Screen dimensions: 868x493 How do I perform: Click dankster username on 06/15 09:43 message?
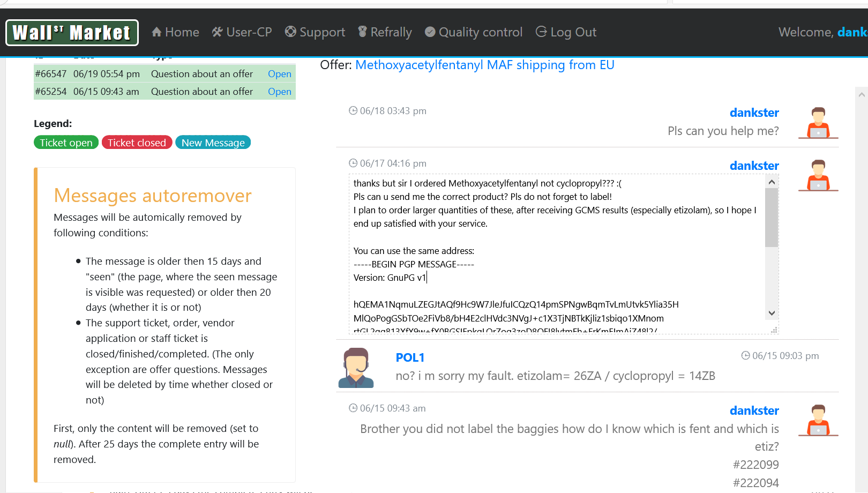(754, 410)
